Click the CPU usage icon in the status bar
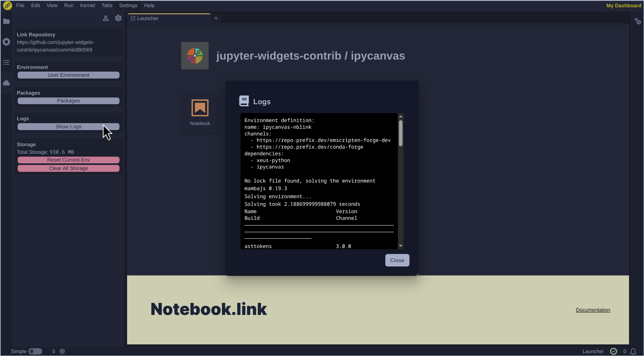The height and width of the screenshot is (356, 644). pyautogui.click(x=62, y=351)
